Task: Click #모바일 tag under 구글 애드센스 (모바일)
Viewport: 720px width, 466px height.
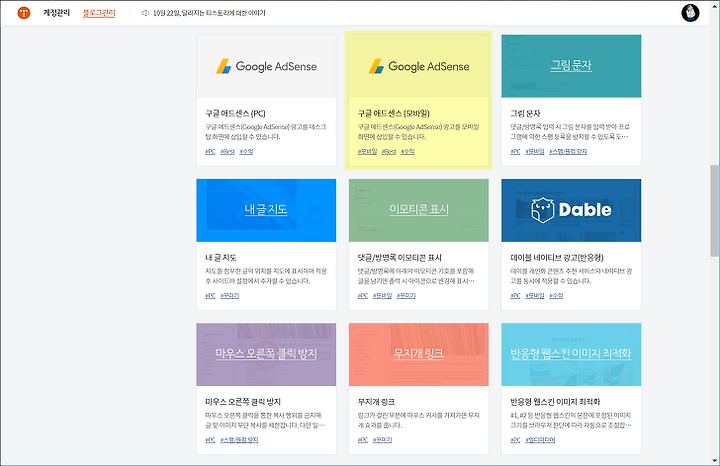Action: (x=367, y=152)
